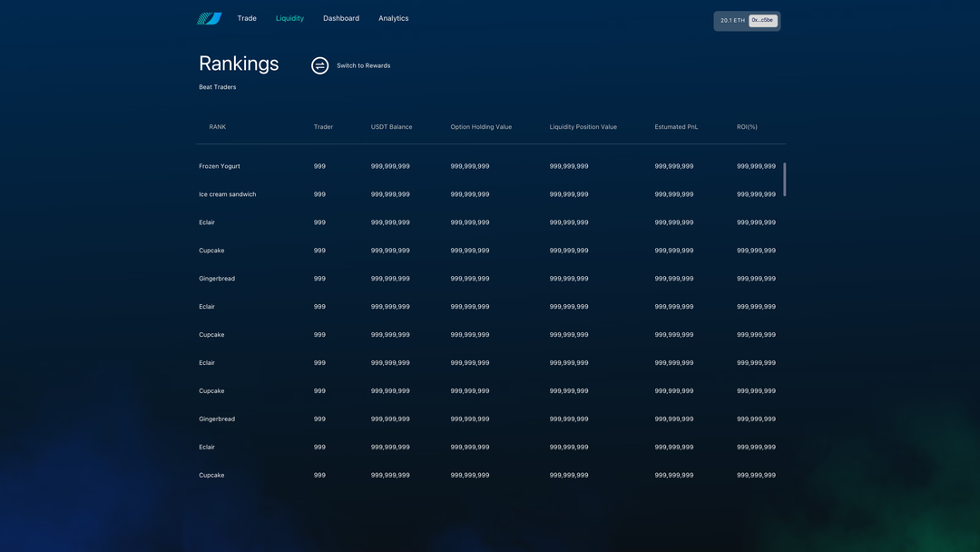Open the Liquidity navigation tab
The image size is (980, 552).
pos(289,18)
